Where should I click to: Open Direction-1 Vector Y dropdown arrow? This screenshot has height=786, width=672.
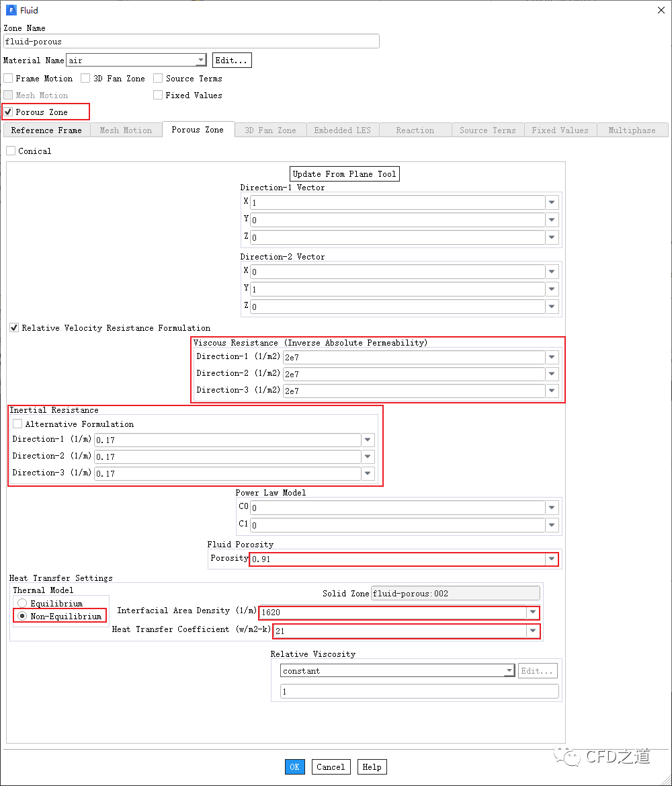pyautogui.click(x=552, y=220)
